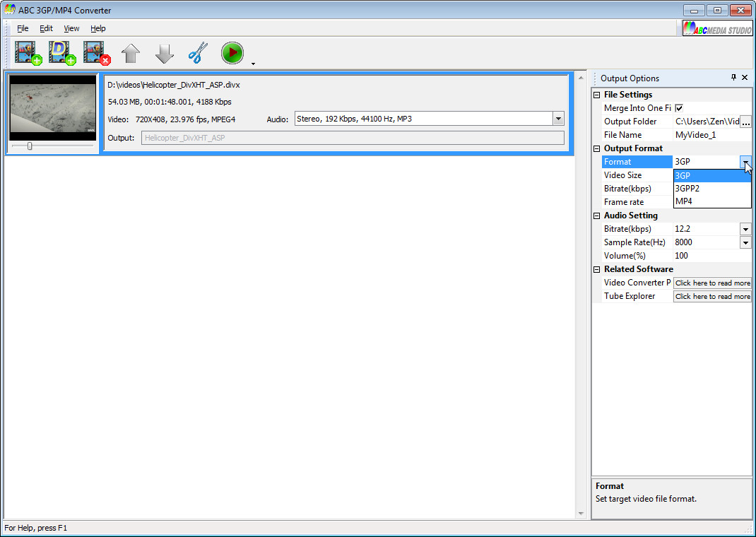The height and width of the screenshot is (537, 756).
Task: Click the file list scrollbar up arrow
Action: tap(581, 78)
